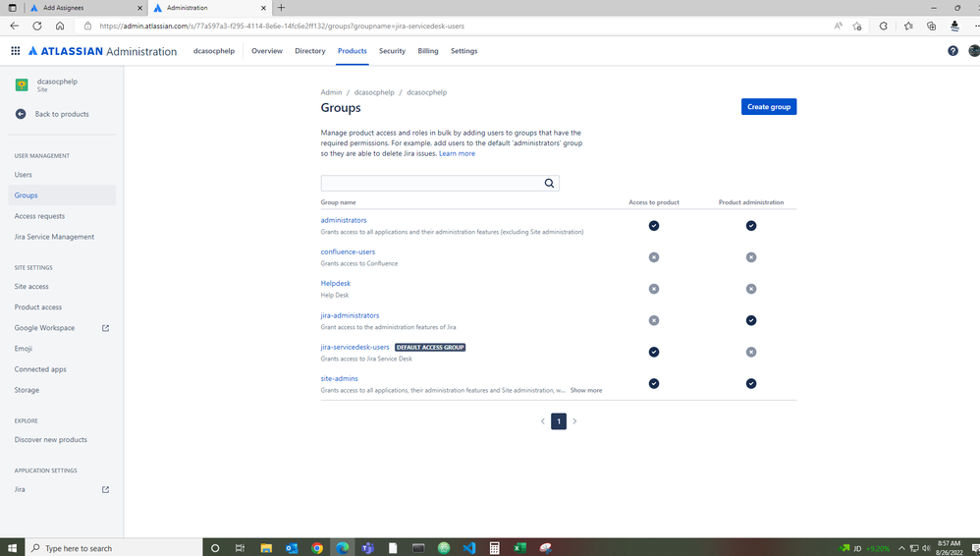Open the confluence-users group

(348, 252)
